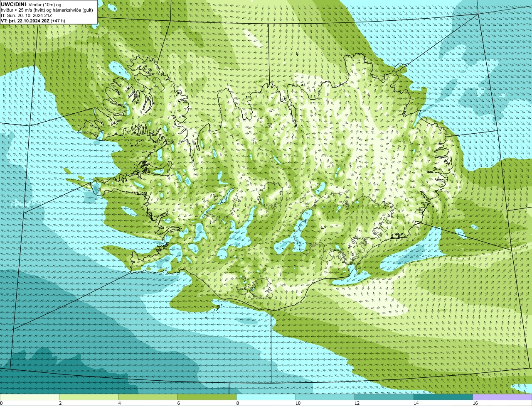Click the title line 'UWC/DINI: Vindur (10m) og'

[x=31, y=4]
